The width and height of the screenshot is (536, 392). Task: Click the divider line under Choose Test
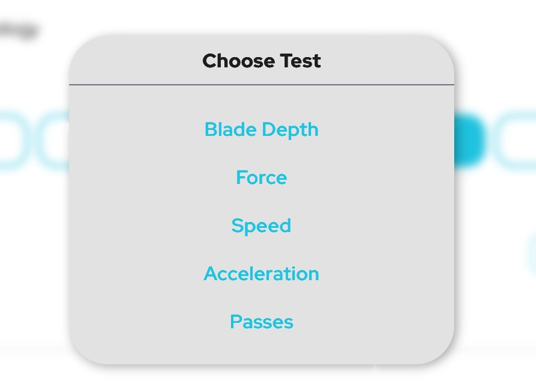coord(261,85)
